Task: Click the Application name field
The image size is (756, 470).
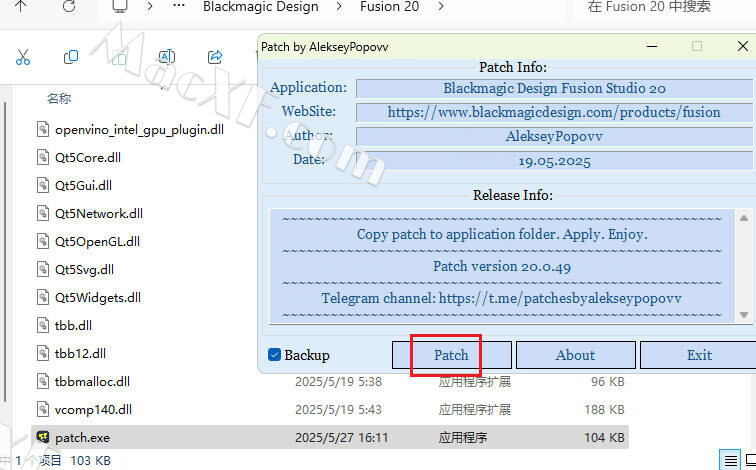Action: coord(554,88)
